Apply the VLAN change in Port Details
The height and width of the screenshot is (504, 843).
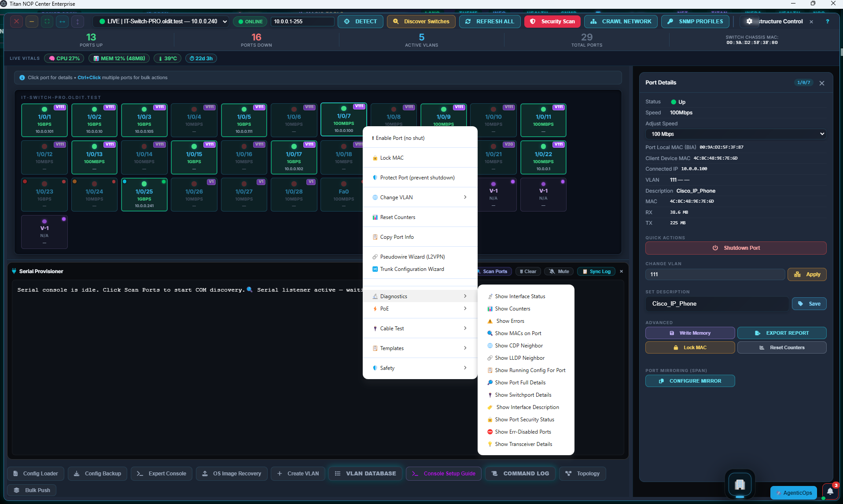807,274
